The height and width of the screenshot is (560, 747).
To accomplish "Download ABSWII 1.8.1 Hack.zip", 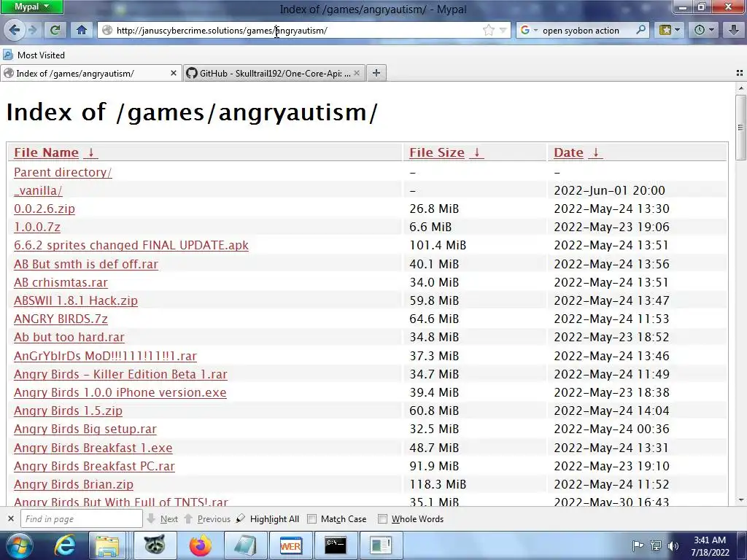I will (76, 300).
